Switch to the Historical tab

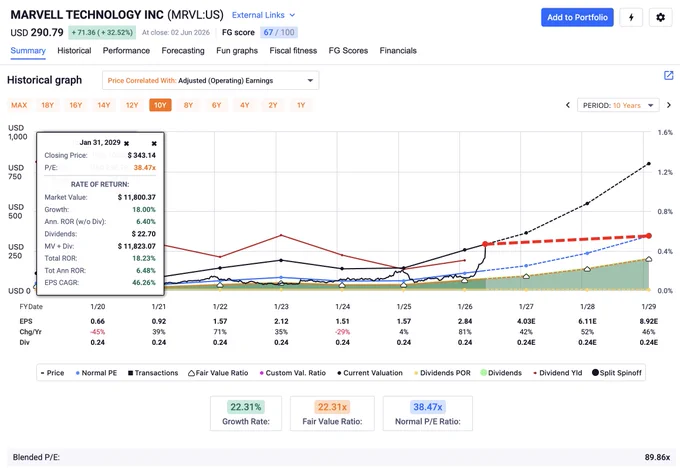(x=74, y=51)
